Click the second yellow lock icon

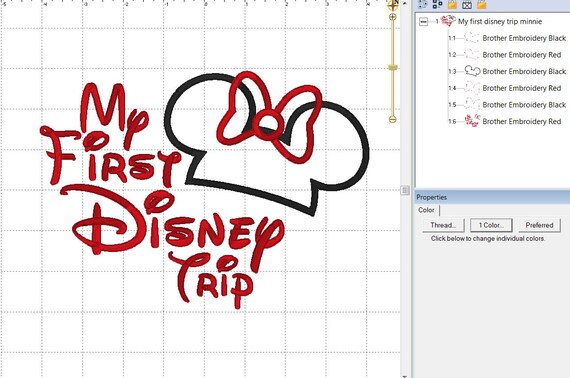[482, 4]
